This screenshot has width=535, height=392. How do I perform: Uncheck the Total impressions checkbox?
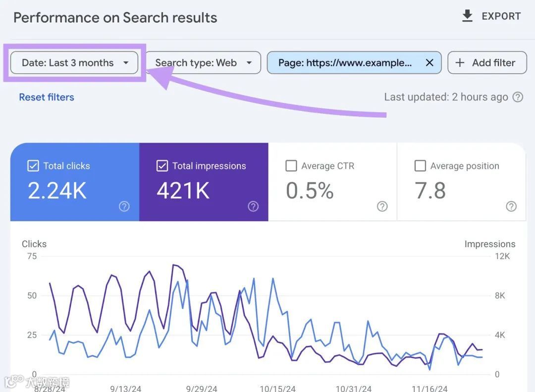162,166
